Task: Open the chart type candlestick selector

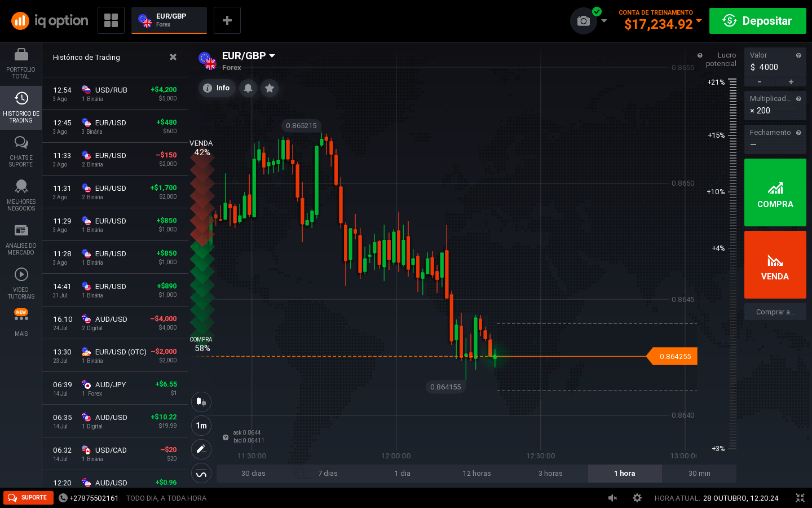Action: [201, 402]
